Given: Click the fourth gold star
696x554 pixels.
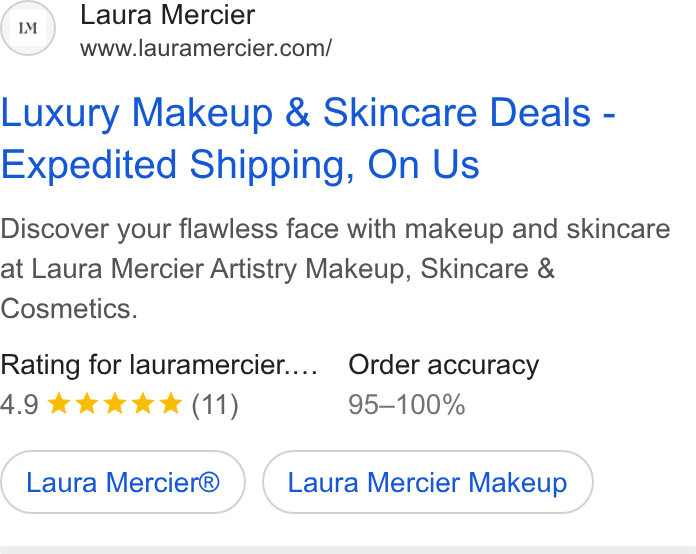Looking at the screenshot, I should pos(143,404).
